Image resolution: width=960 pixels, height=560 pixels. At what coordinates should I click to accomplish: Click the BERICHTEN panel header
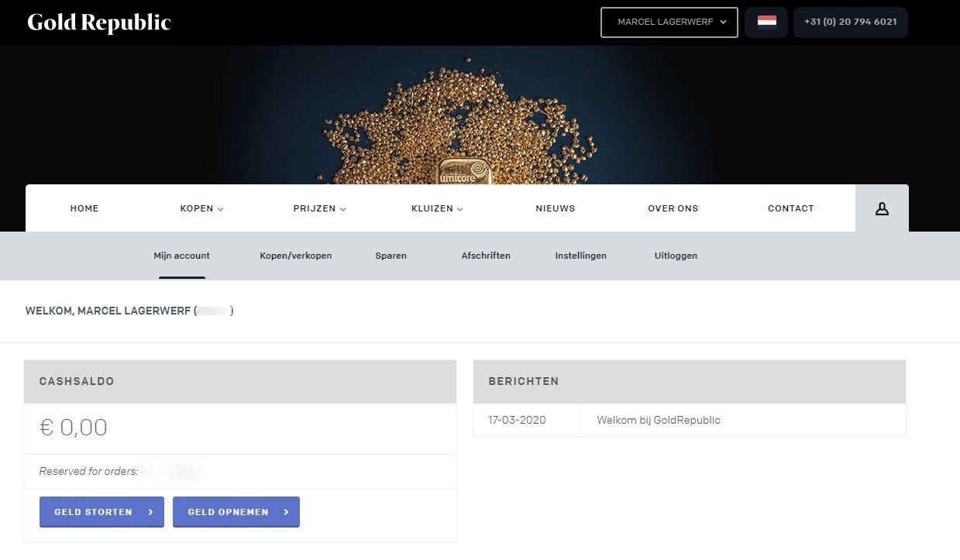(x=690, y=382)
